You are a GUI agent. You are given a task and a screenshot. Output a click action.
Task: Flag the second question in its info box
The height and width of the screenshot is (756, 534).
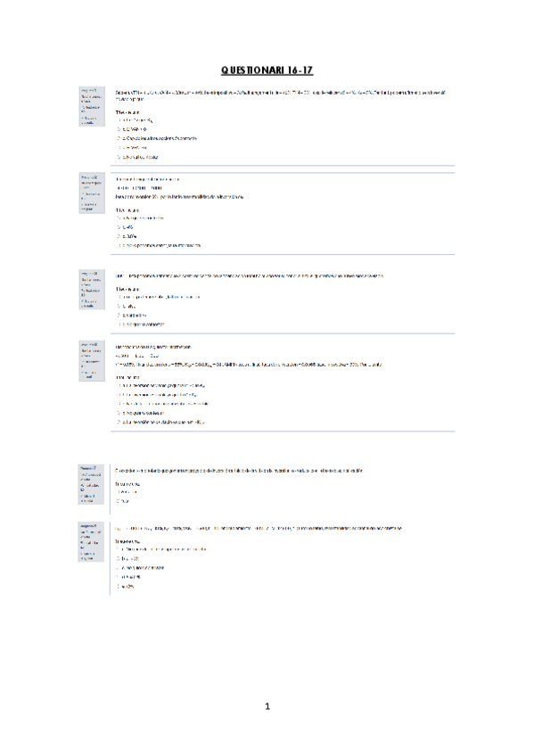point(88,206)
